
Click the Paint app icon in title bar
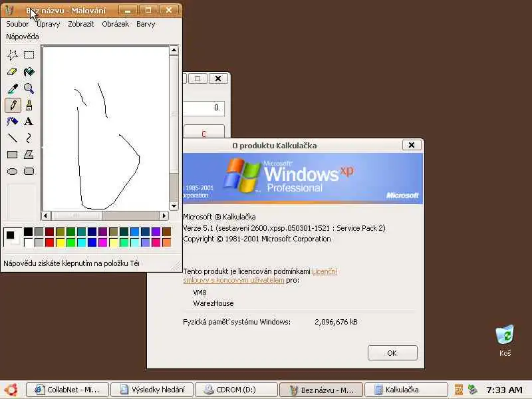point(9,10)
